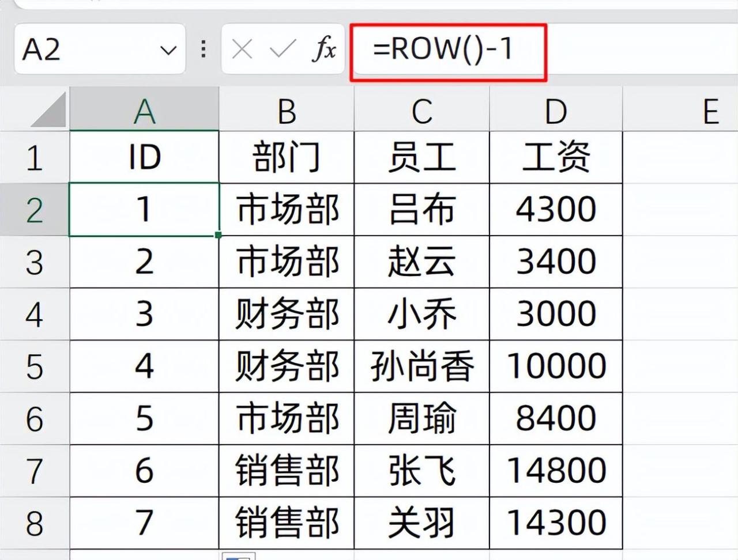Select the cell containing 吕布
Viewport: 738px width, 560px height.
pyautogui.click(x=421, y=209)
